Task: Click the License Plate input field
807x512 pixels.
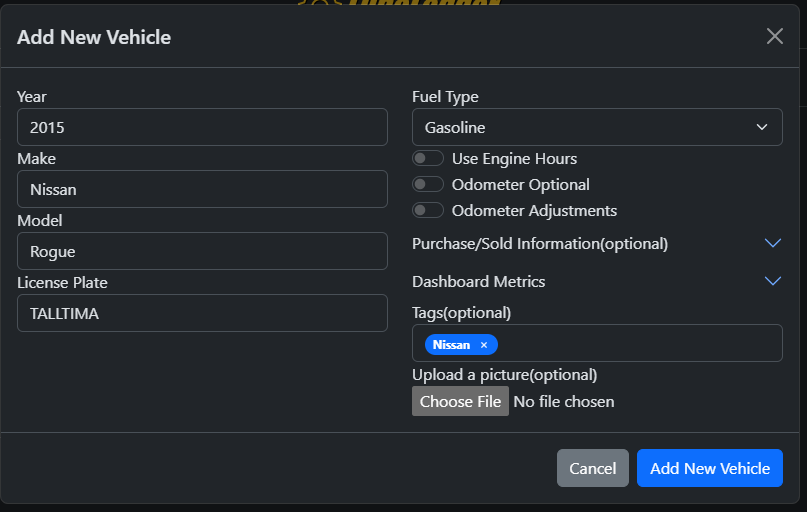Action: pyautogui.click(x=202, y=313)
